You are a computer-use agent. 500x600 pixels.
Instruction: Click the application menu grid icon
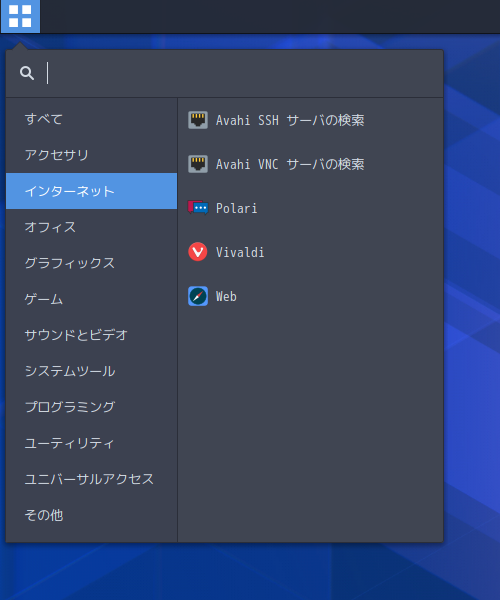(x=20, y=16)
